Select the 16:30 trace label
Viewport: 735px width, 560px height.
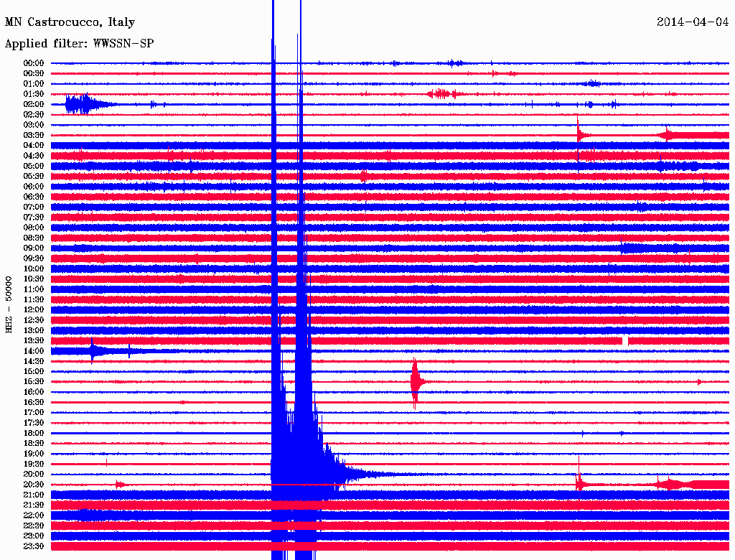34,403
